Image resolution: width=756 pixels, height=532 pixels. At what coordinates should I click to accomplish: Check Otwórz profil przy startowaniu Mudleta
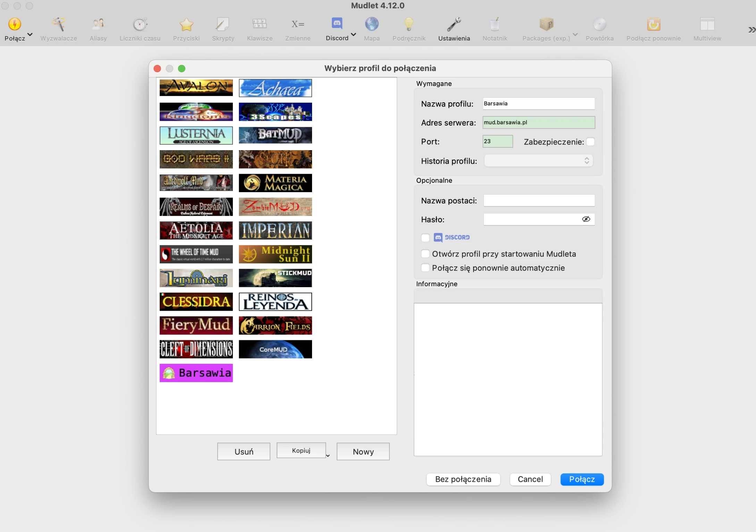click(x=425, y=254)
